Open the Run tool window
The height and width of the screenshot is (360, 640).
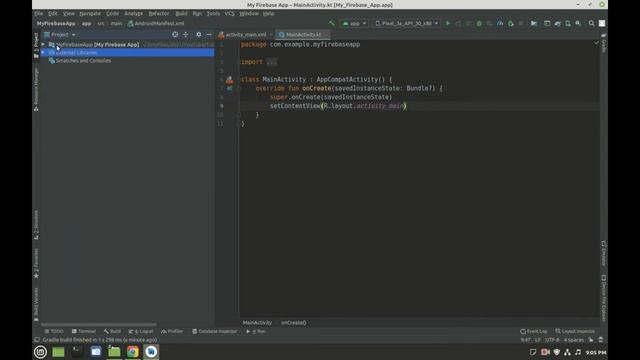256,331
